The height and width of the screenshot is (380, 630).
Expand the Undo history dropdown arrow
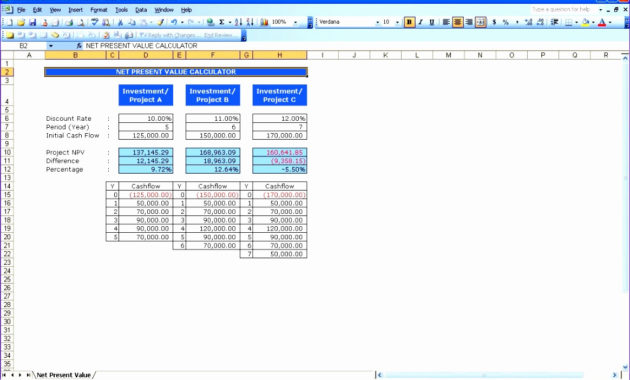182,22
